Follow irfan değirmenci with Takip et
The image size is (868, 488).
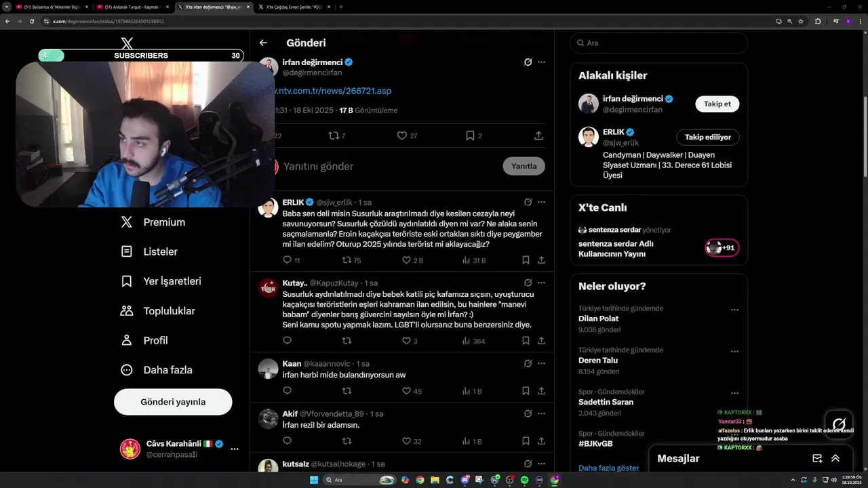717,104
